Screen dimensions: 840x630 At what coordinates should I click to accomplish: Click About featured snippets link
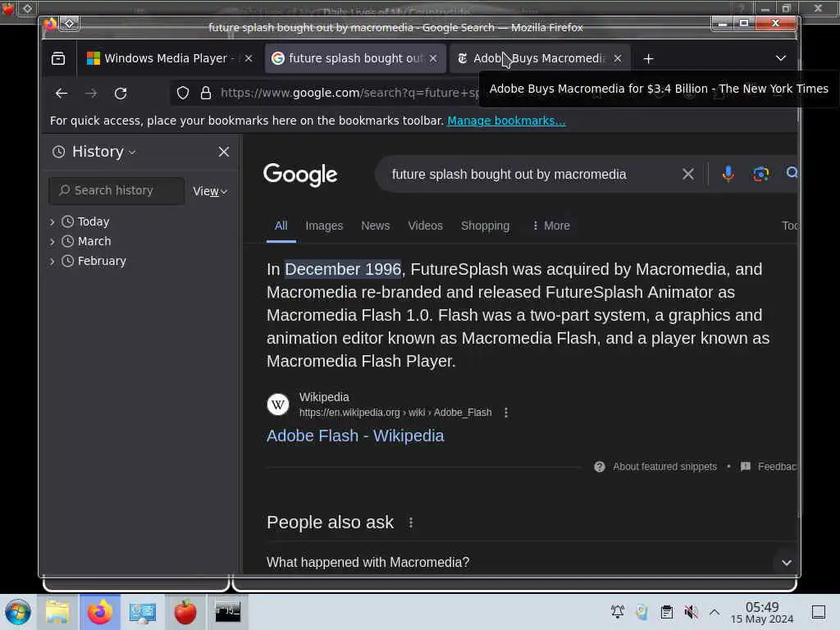click(664, 467)
